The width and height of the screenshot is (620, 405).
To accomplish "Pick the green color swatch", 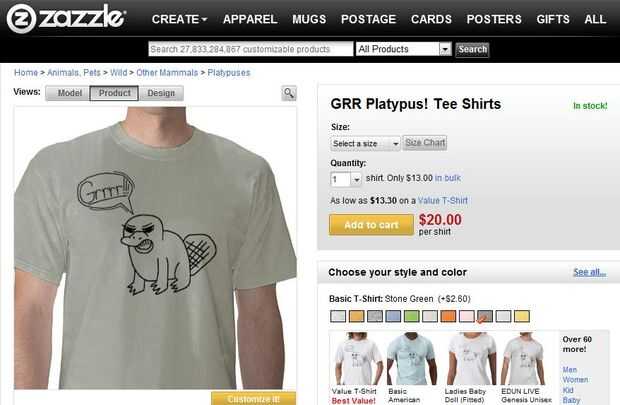I will point(412,316).
